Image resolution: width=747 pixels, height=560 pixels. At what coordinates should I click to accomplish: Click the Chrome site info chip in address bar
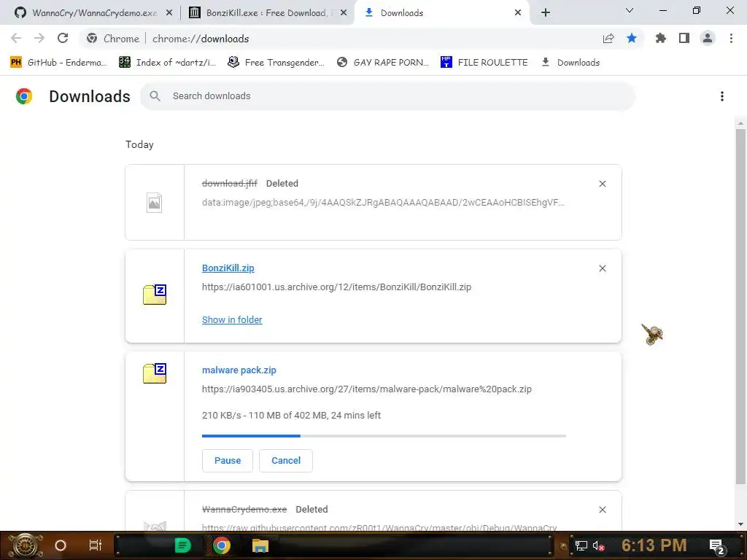pos(113,39)
